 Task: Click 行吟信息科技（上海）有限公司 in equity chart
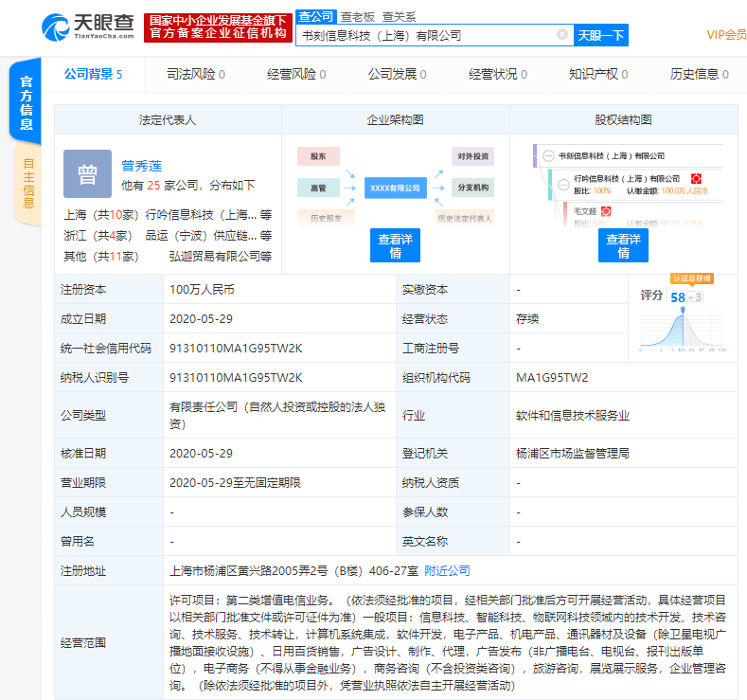coord(627,179)
